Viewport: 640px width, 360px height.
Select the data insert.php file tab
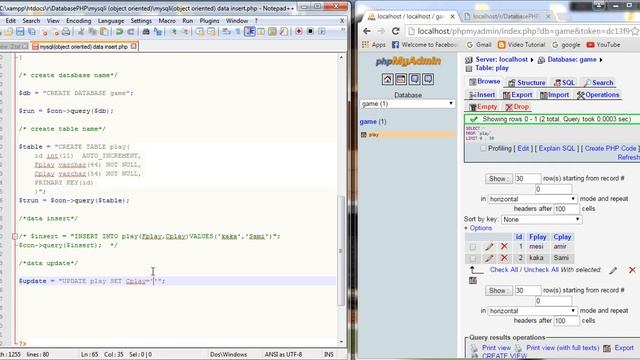click(84, 47)
